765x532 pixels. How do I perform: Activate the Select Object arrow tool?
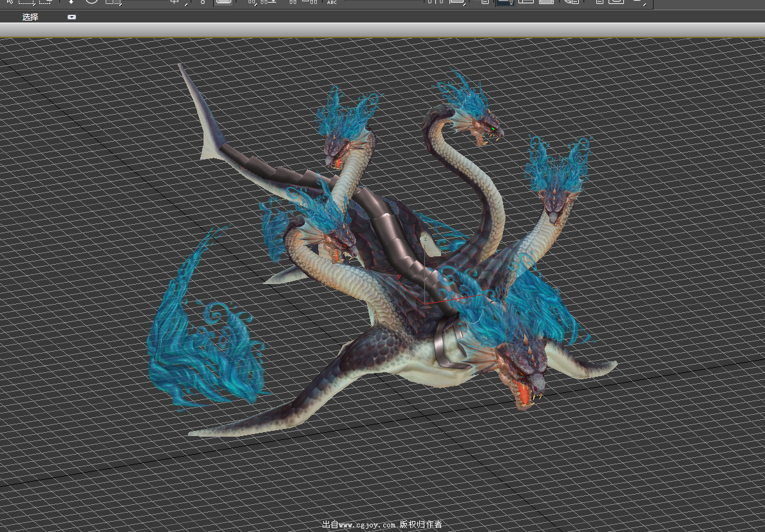8,2
